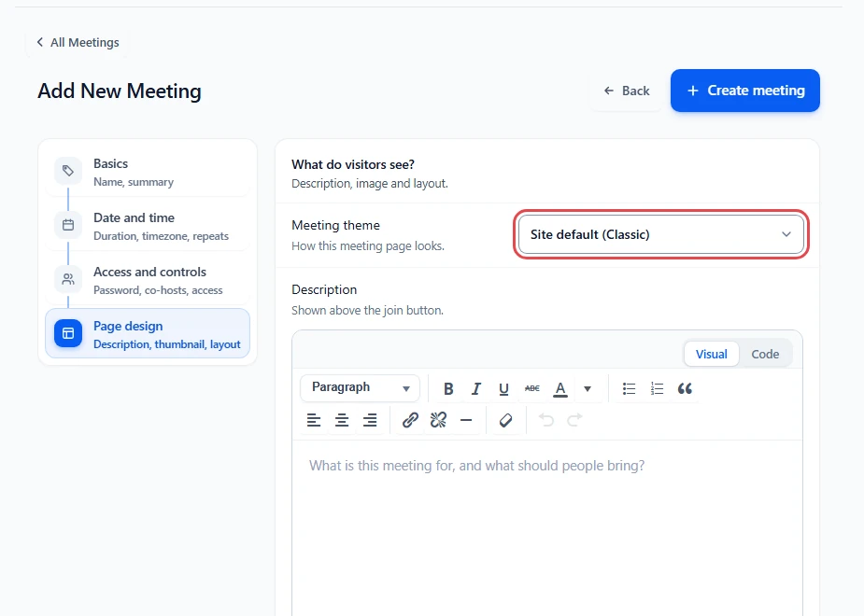Align text center
864x616 pixels.
342,421
